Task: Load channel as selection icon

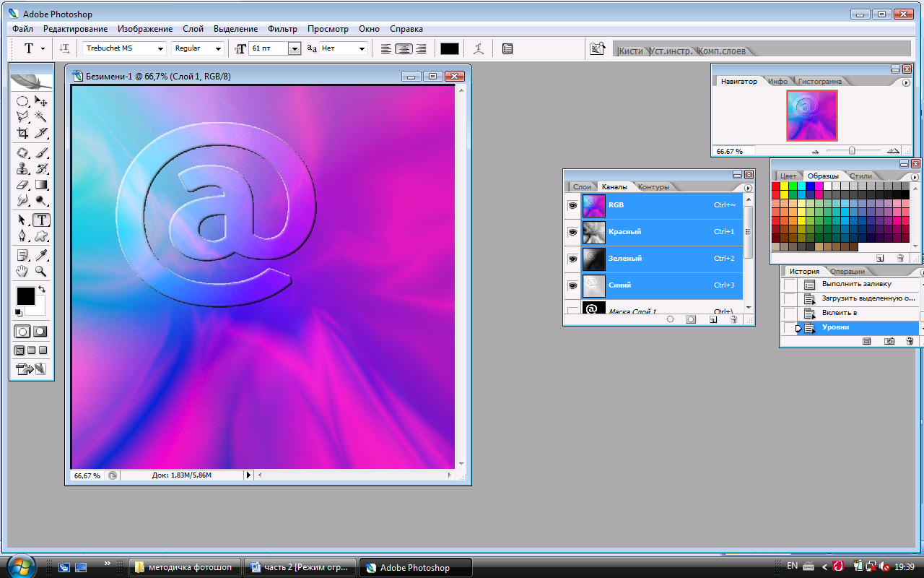Action: [x=670, y=319]
